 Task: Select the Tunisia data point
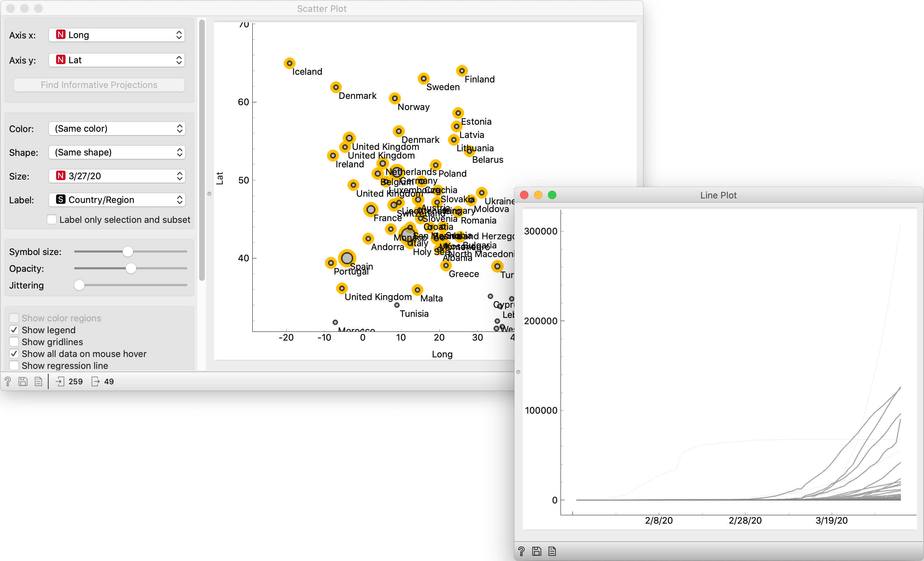[397, 305]
